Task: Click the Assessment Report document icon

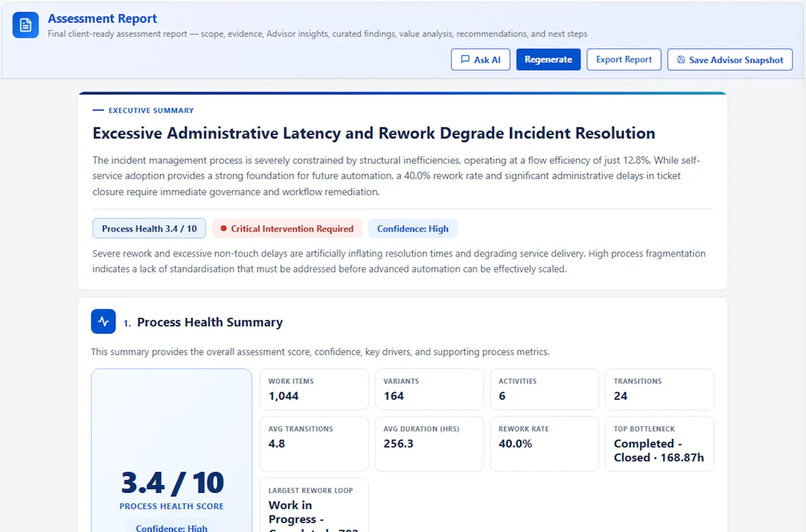Action: 26,25
